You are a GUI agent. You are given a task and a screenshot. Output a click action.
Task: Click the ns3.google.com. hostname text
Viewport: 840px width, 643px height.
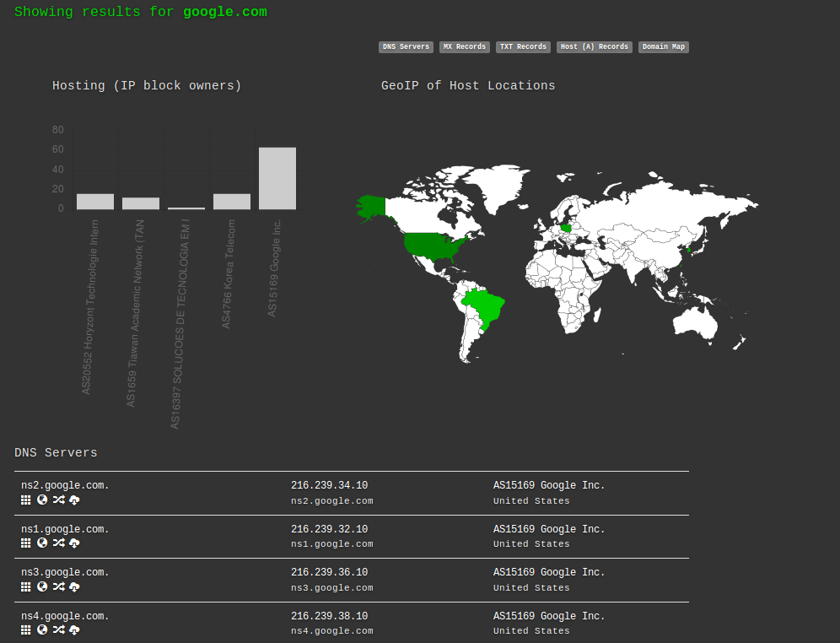pos(65,572)
